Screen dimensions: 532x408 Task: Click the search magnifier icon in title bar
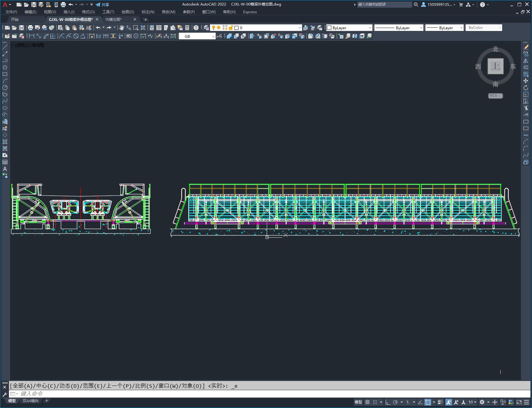coord(416,5)
